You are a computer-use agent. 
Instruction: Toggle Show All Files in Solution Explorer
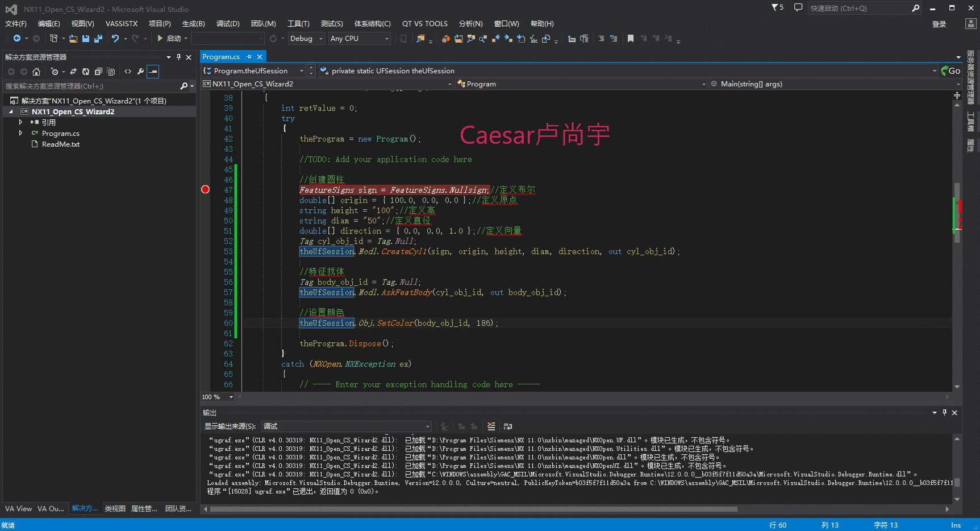tap(111, 72)
